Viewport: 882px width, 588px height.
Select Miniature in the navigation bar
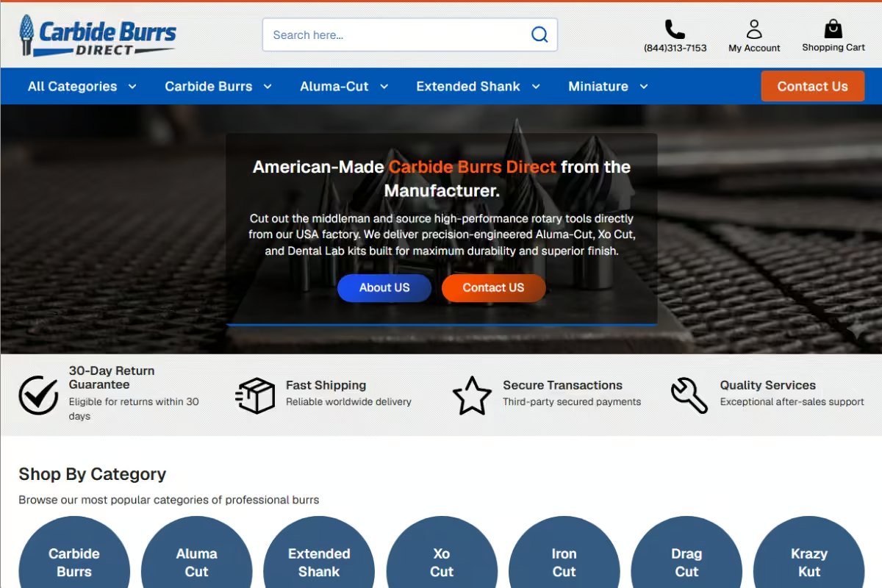pos(598,86)
